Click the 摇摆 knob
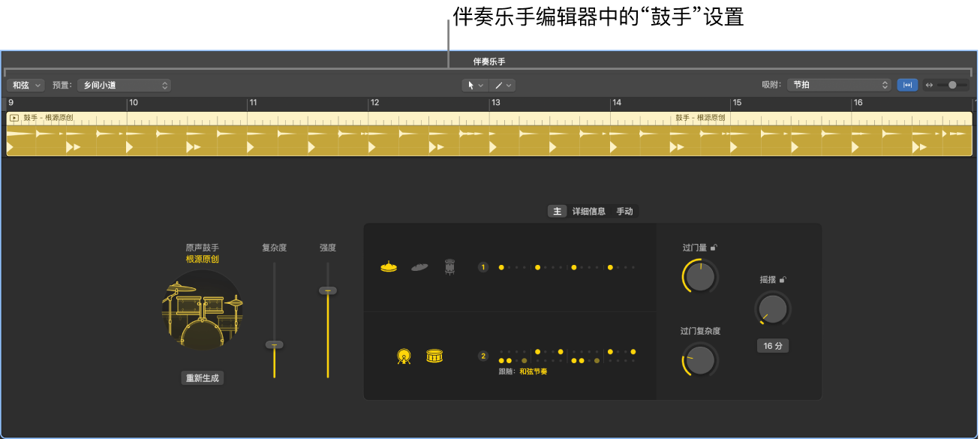The image size is (980, 439). click(772, 308)
